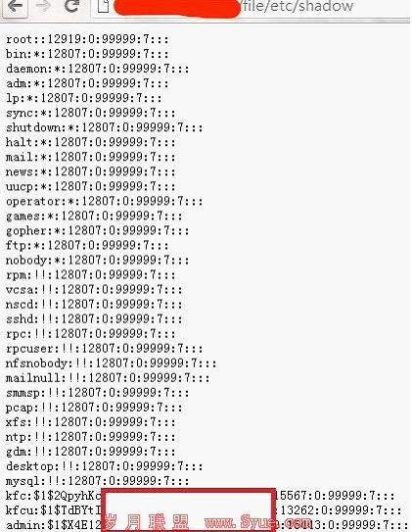Click the red redacted area in URL
The height and width of the screenshot is (532, 412).
point(177,8)
